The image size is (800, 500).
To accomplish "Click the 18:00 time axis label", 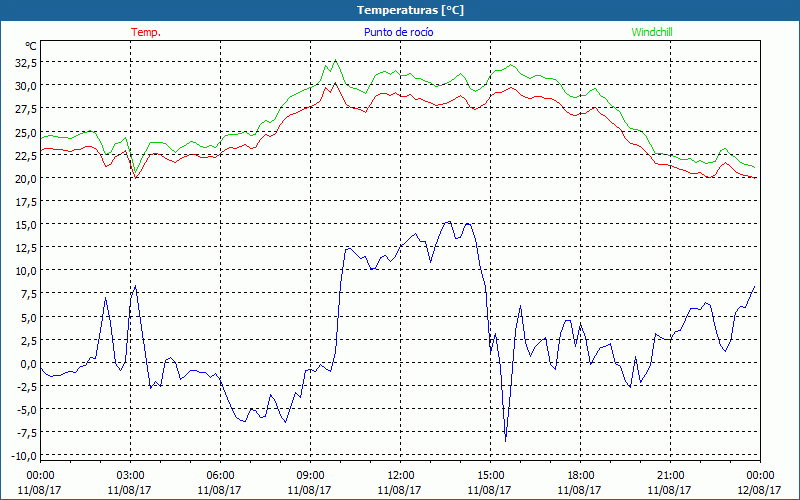I will [x=580, y=476].
